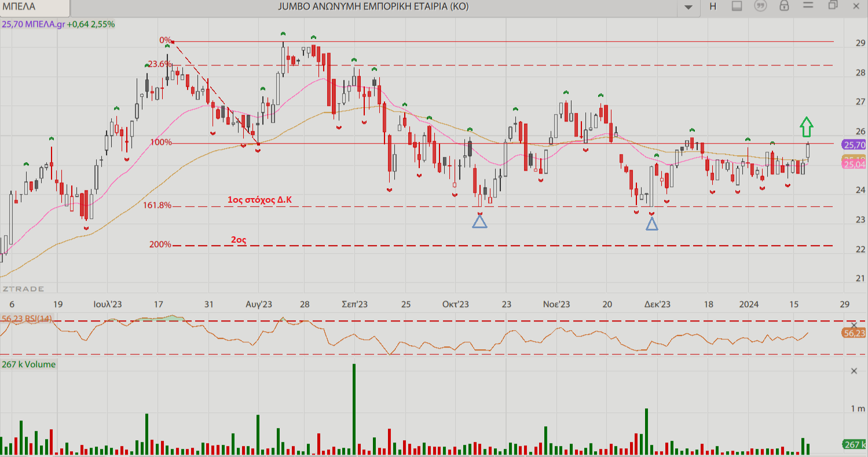The width and height of the screenshot is (868, 457).
Task: Click the ΜΠΕΛΑ symbol input field
Action: click(x=35, y=7)
